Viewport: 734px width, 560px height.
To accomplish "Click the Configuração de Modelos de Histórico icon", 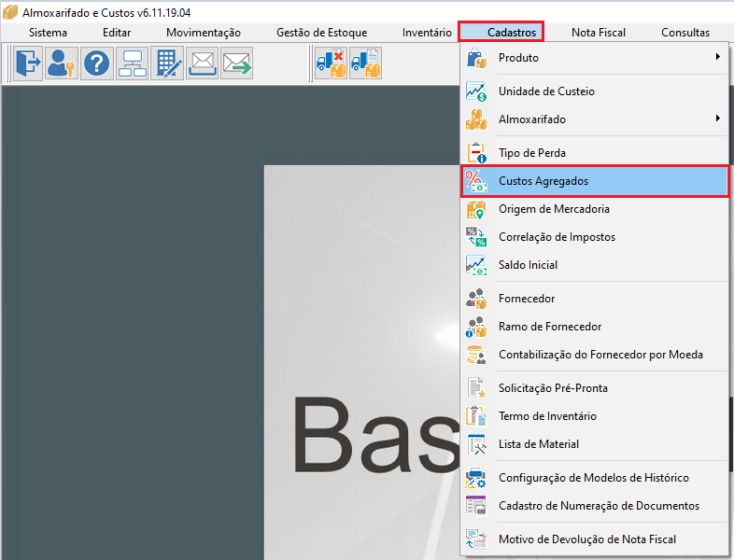I will pyautogui.click(x=476, y=478).
